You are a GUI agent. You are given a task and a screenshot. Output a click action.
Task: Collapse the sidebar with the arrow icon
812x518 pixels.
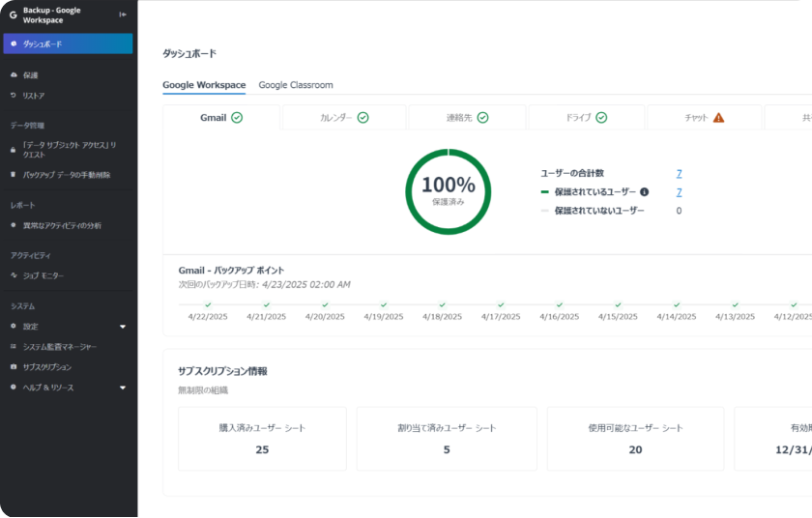point(123,14)
